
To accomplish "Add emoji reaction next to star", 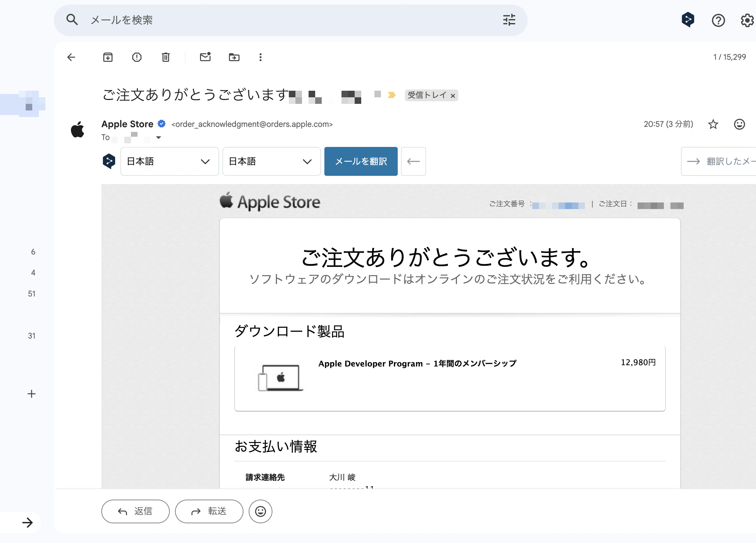I will (x=739, y=124).
